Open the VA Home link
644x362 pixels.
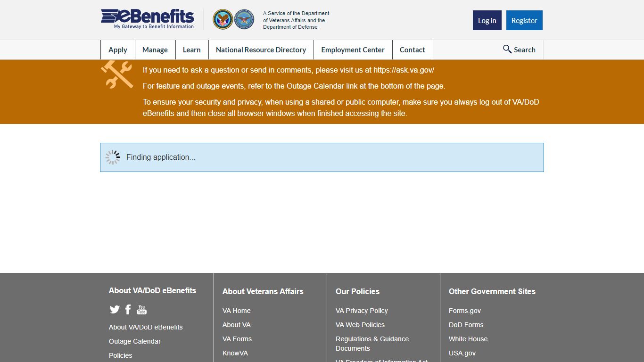click(x=237, y=311)
